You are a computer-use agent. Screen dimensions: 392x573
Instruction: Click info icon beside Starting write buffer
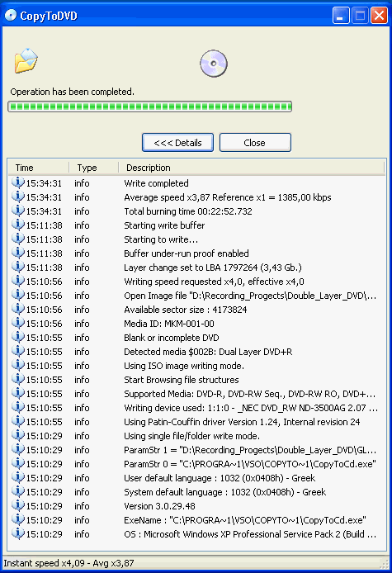[17, 225]
